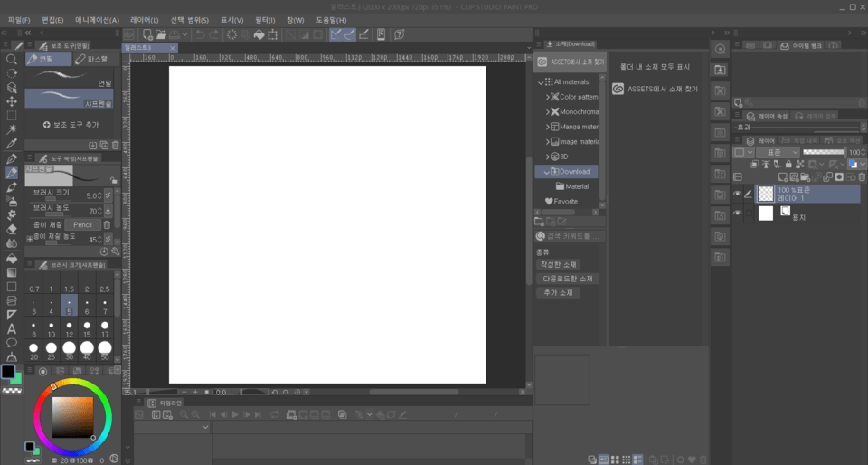The image size is (868, 465).
Task: Open the 표준 blending mode dropdown
Action: [x=778, y=152]
